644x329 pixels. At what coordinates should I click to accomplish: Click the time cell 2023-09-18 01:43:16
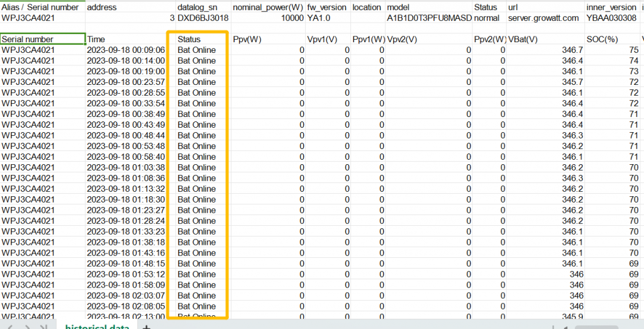tap(130, 253)
